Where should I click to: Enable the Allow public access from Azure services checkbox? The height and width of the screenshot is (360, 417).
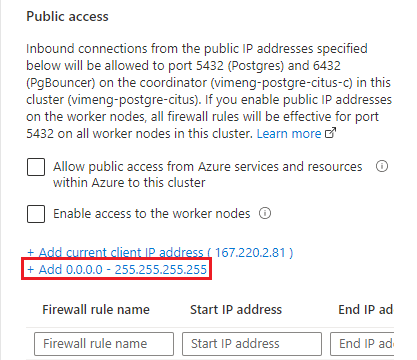click(36, 167)
